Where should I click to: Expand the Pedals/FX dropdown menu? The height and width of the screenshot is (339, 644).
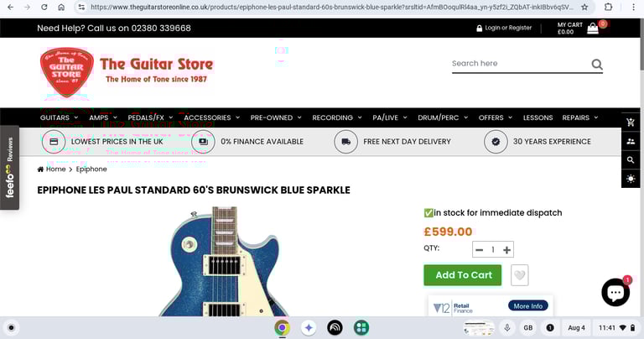(x=150, y=117)
